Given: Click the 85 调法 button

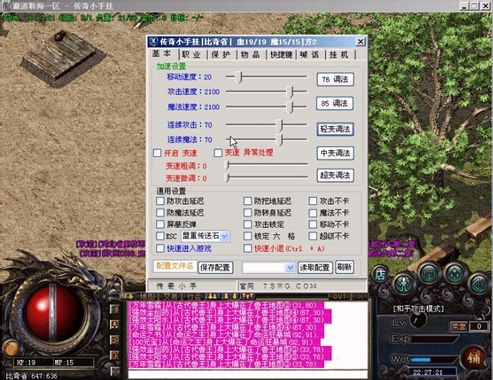Looking at the screenshot, I should click(x=335, y=104).
